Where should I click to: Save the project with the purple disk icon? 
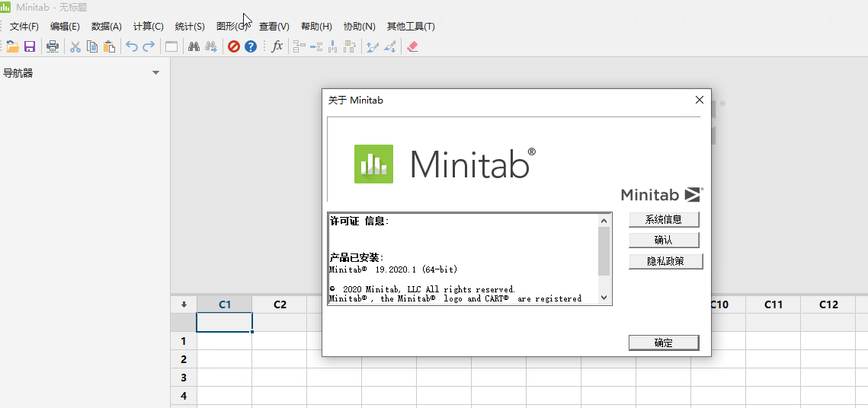[30, 46]
